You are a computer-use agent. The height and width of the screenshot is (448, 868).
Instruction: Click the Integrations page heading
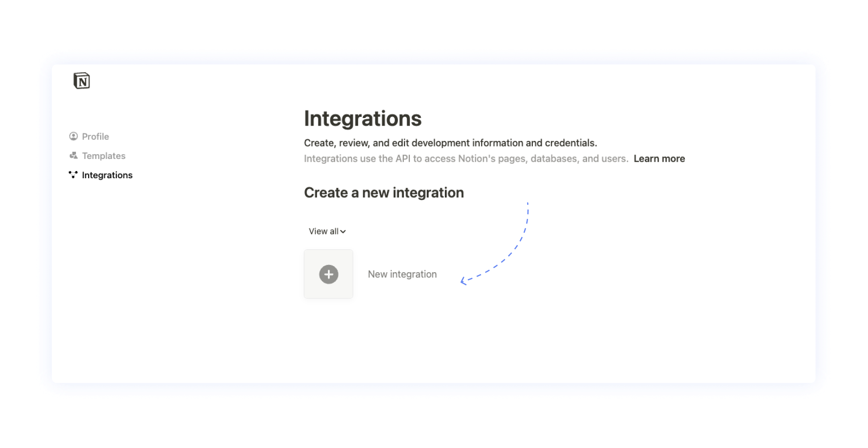pyautogui.click(x=362, y=118)
